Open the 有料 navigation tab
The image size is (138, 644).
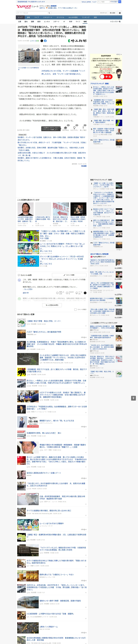pos(95,17)
